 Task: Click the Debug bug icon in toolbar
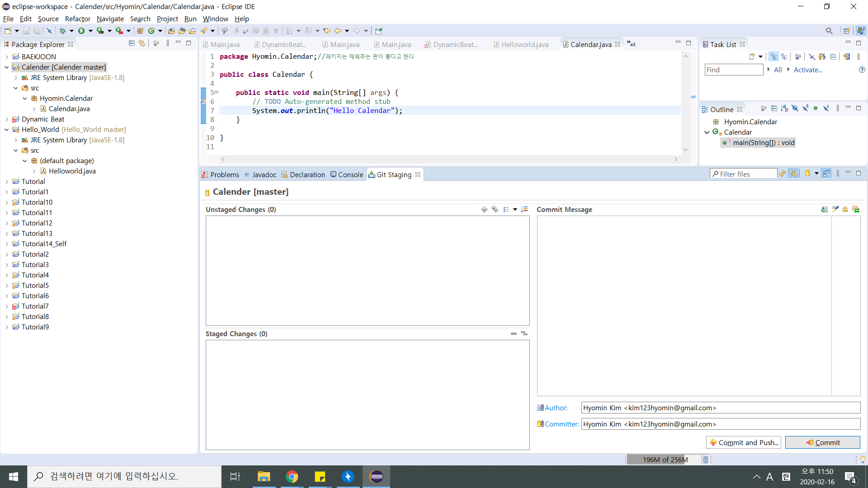(63, 31)
